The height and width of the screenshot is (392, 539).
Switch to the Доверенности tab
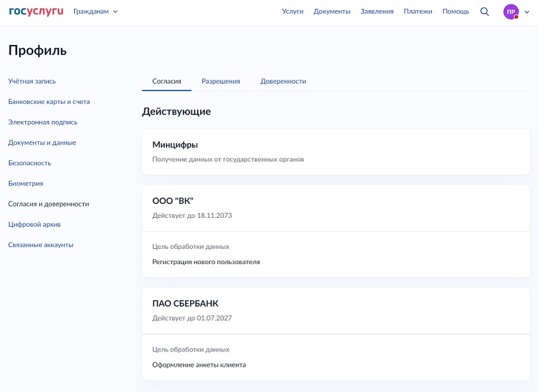pyautogui.click(x=283, y=82)
